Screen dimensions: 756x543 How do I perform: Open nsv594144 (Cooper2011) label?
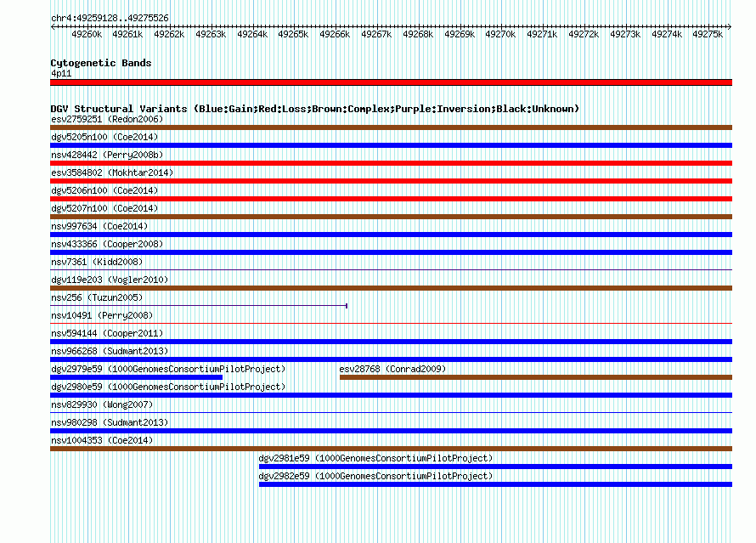(x=107, y=333)
